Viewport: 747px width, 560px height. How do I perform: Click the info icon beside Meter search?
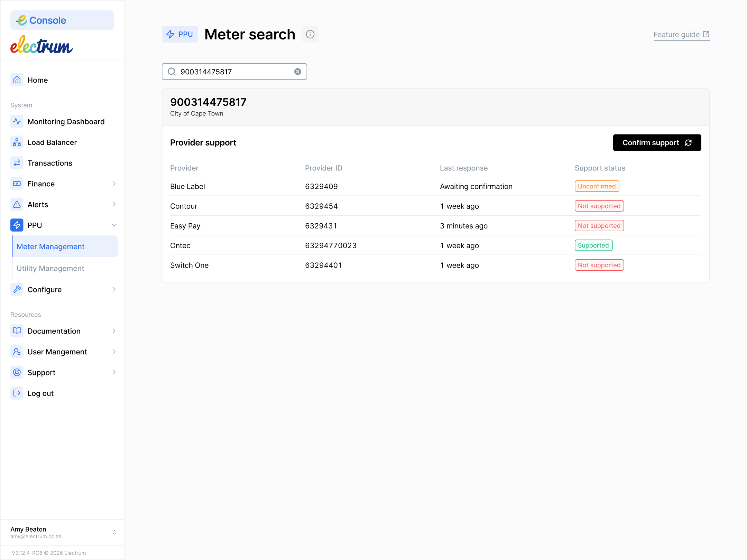pos(310,34)
